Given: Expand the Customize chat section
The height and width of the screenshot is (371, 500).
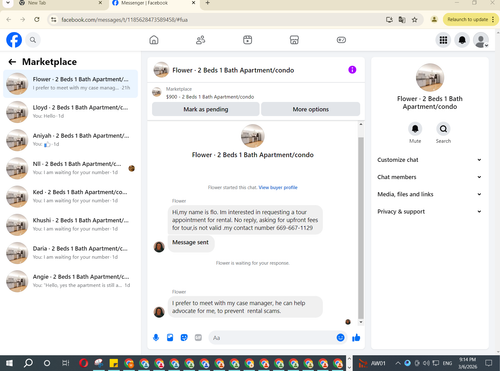Looking at the screenshot, I should point(430,160).
